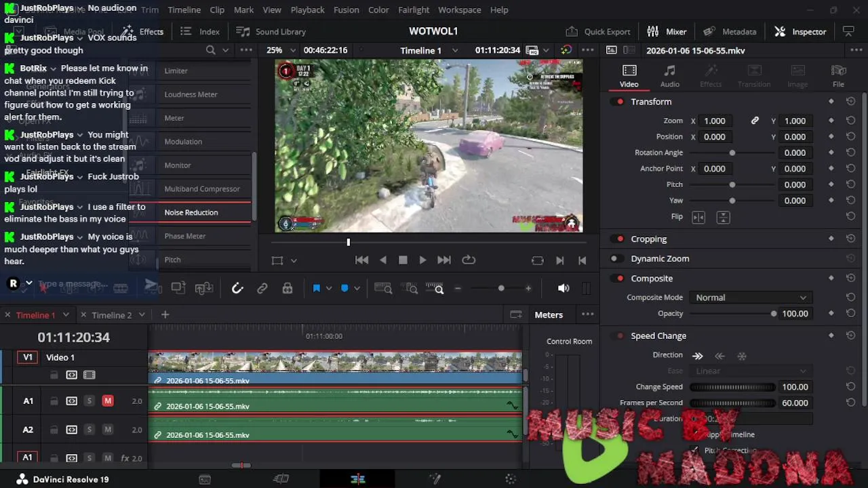This screenshot has height=488, width=868.
Task: Open the Timeline 1 name dropdown
Action: click(429, 50)
